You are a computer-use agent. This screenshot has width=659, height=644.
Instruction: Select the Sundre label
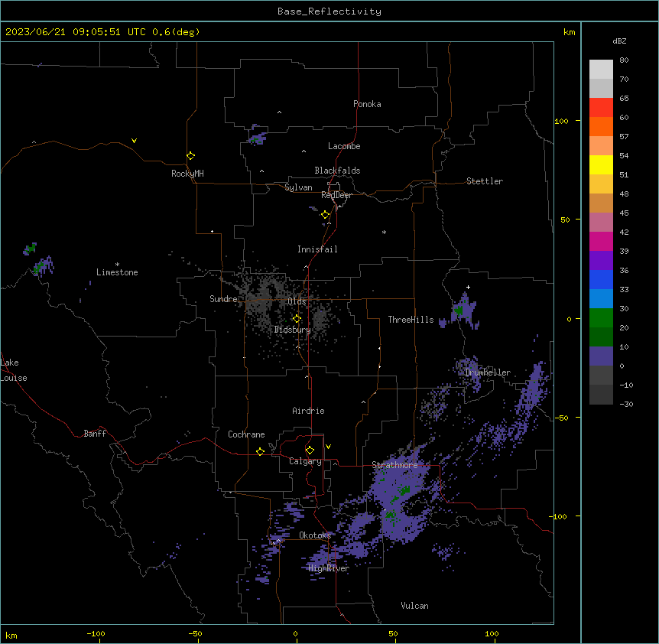pos(223,299)
